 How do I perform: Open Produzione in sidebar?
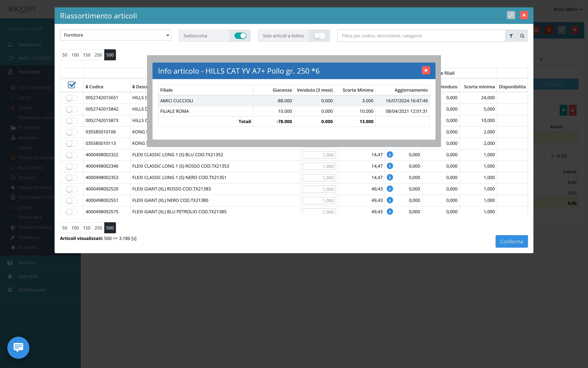click(29, 128)
